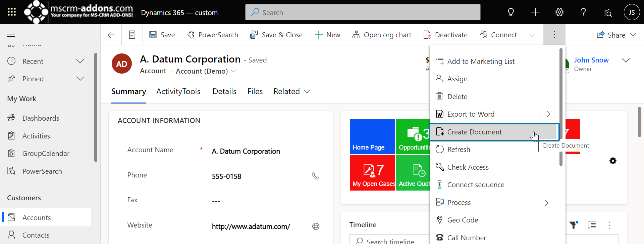Go back using the arrow icon

pyautogui.click(x=111, y=35)
